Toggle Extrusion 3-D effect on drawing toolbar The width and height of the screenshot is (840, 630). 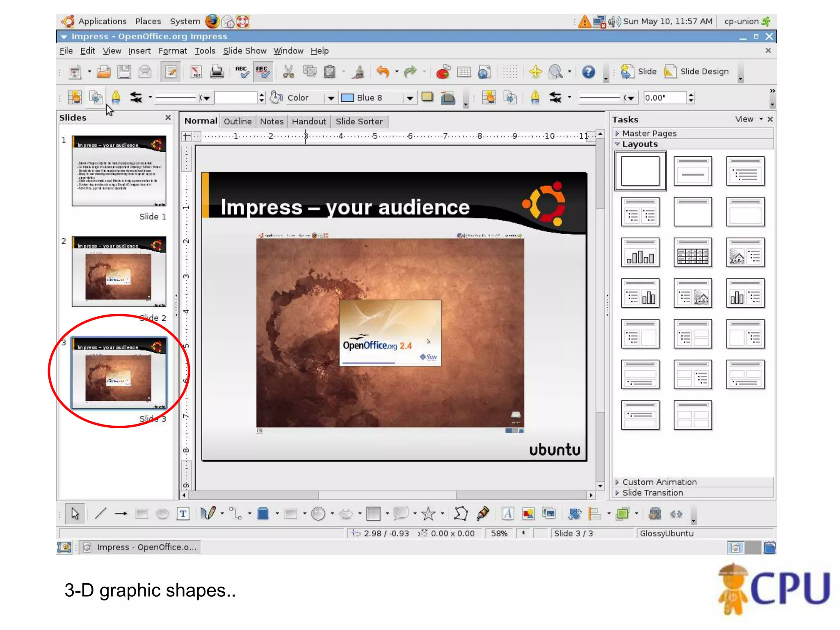click(x=655, y=514)
